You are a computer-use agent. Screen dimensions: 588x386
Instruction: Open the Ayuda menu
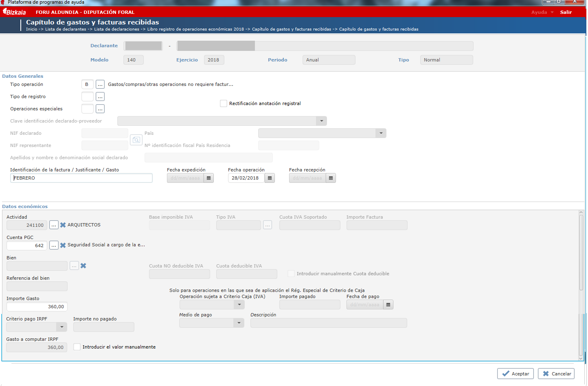(x=542, y=12)
